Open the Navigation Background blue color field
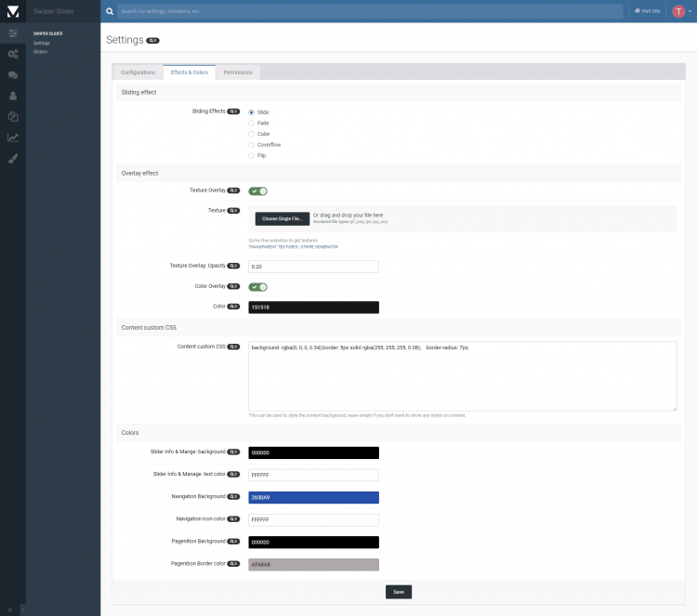 [x=313, y=497]
